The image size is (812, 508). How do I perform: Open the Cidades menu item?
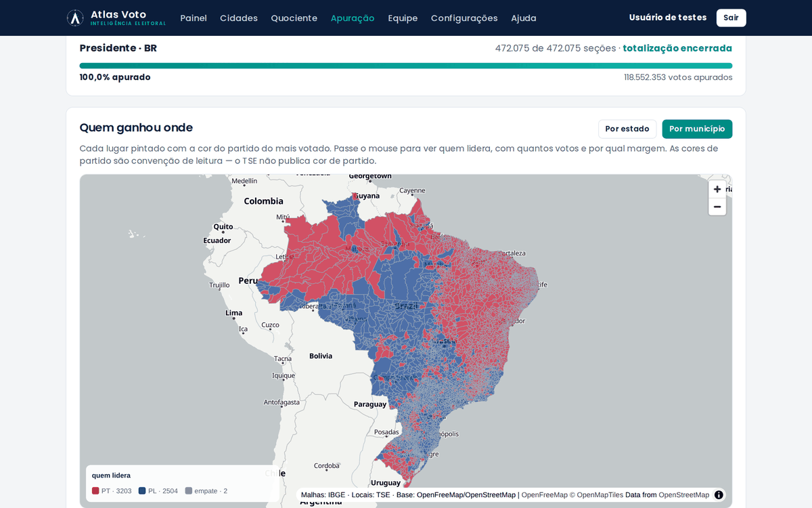239,18
